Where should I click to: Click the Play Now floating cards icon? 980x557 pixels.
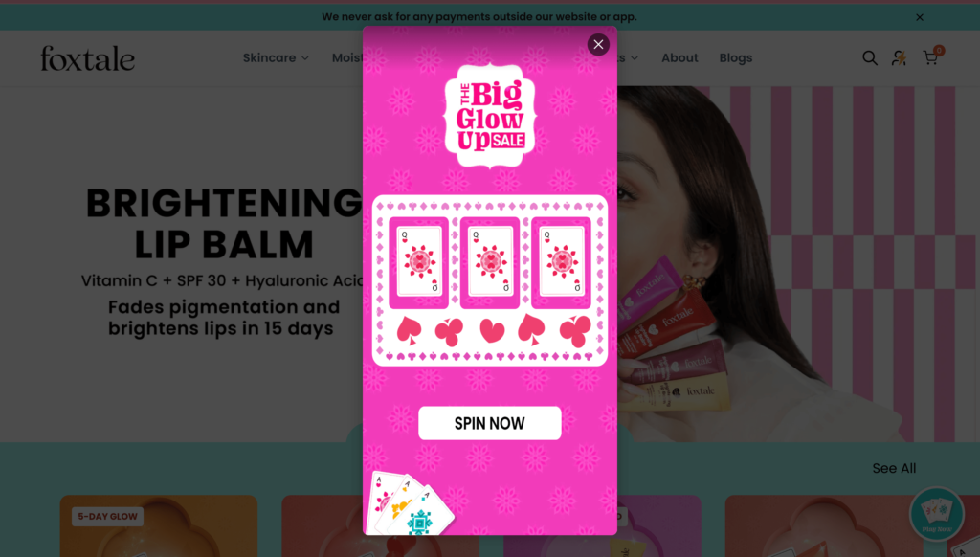click(936, 514)
